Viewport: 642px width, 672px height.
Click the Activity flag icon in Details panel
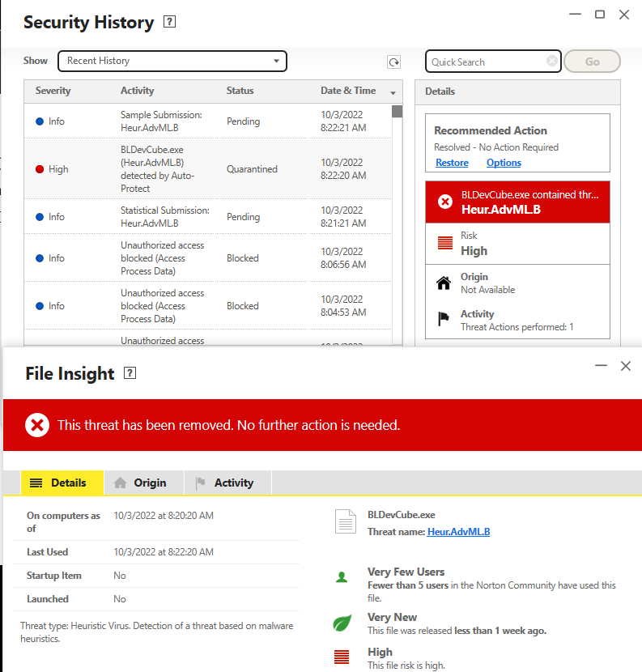pyautogui.click(x=444, y=319)
